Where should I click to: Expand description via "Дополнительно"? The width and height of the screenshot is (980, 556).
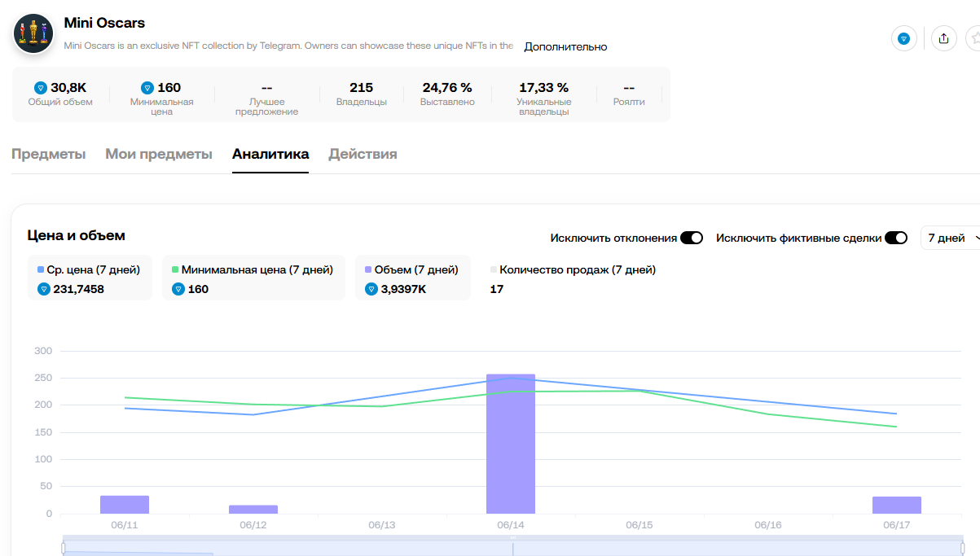click(565, 46)
